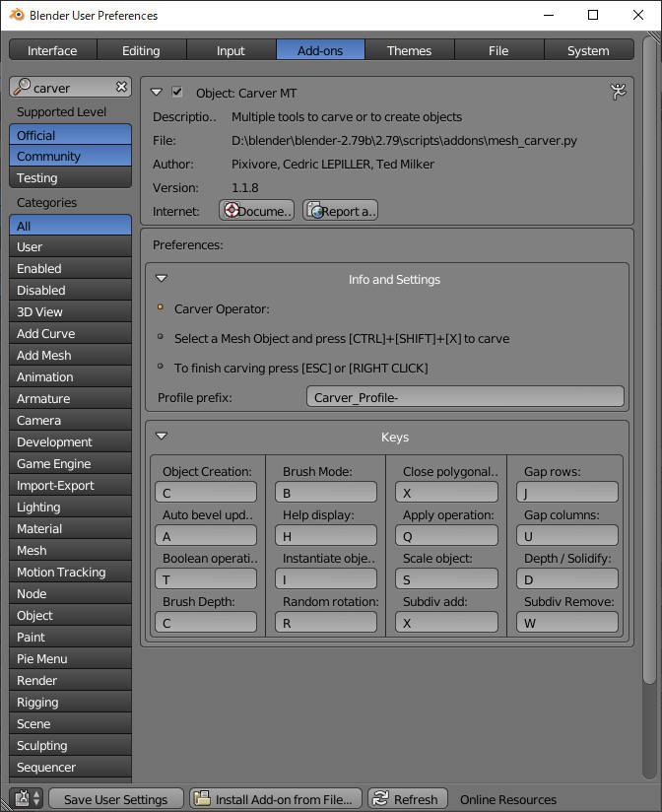Click the folder icon on Install Add-on button

[x=202, y=798]
